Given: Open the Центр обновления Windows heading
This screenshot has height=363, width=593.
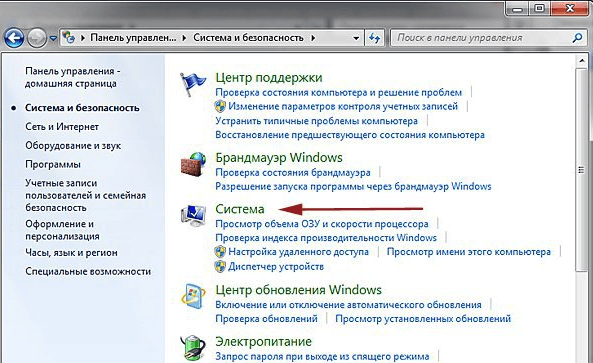Looking at the screenshot, I should [x=298, y=290].
